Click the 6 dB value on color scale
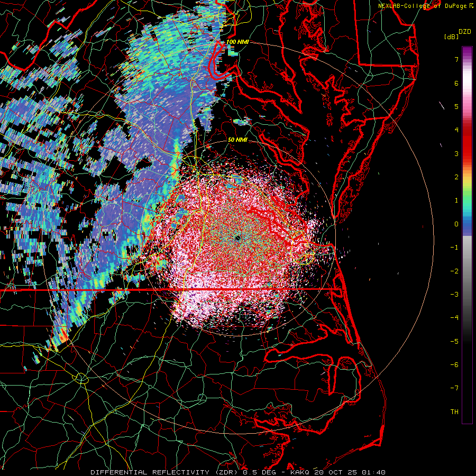This screenshot has height=476, width=476. click(x=456, y=83)
